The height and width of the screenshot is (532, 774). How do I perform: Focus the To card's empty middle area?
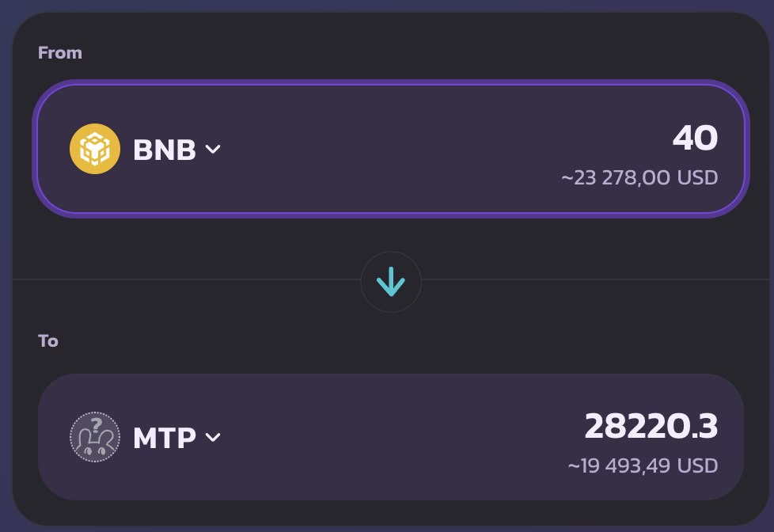396,437
